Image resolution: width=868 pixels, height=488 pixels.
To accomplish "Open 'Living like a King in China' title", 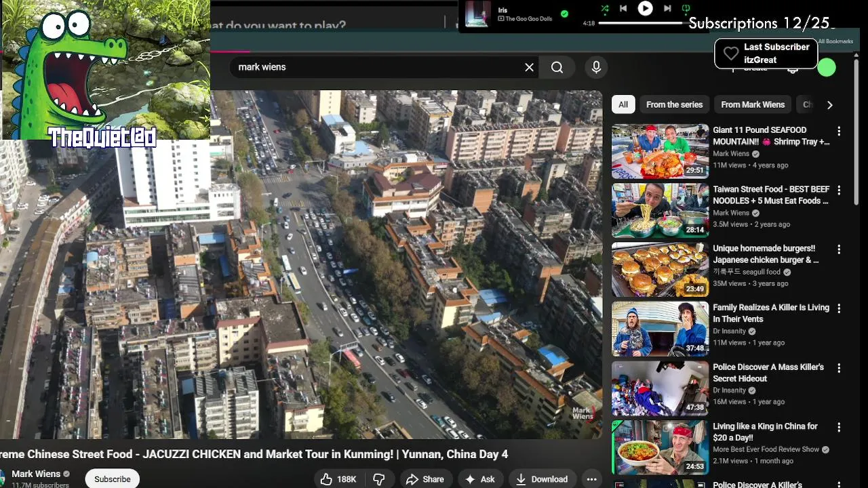I will coord(765,432).
